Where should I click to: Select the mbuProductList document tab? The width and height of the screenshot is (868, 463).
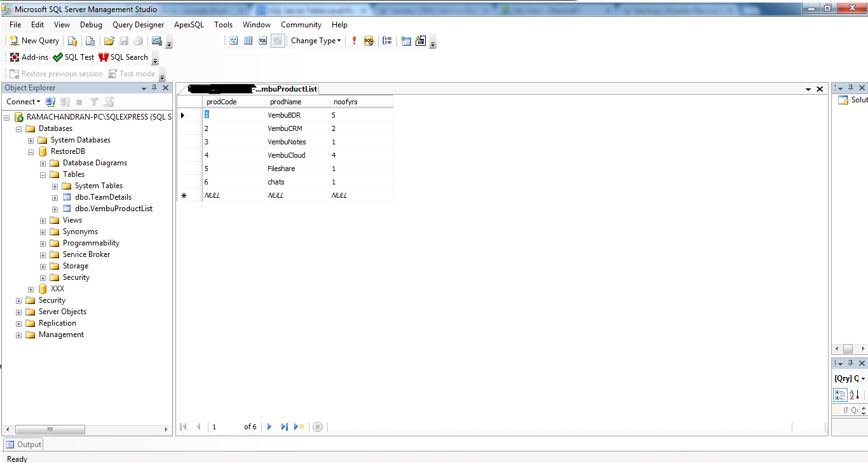point(254,89)
